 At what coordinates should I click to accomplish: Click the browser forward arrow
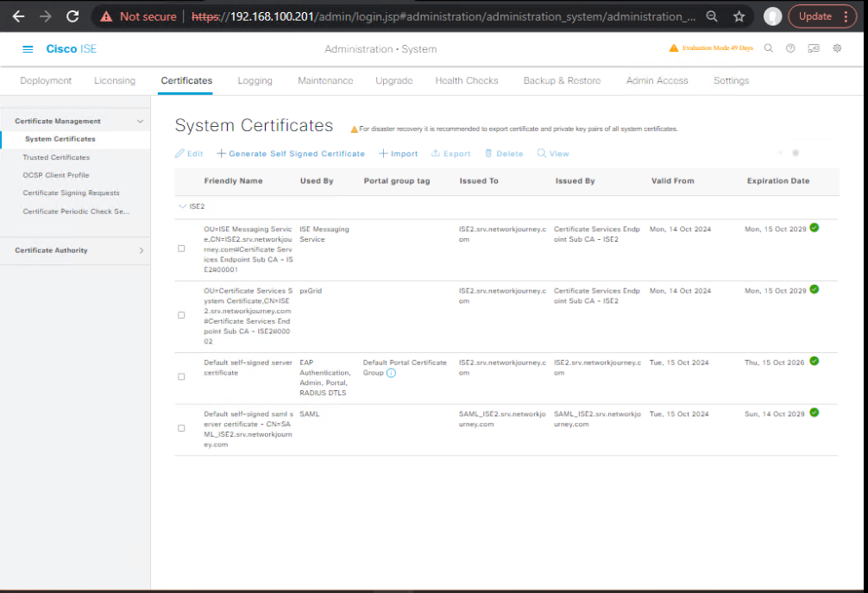(46, 16)
